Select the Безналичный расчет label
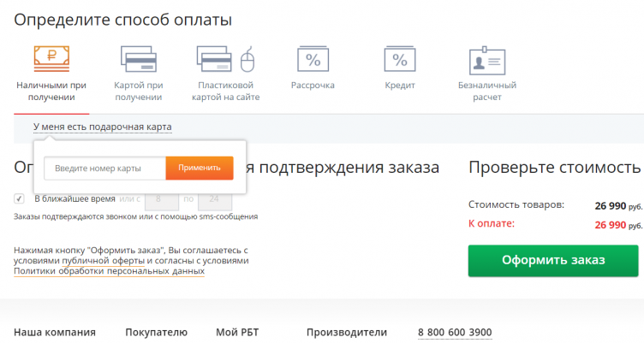The width and height of the screenshot is (644, 343). pos(487,91)
